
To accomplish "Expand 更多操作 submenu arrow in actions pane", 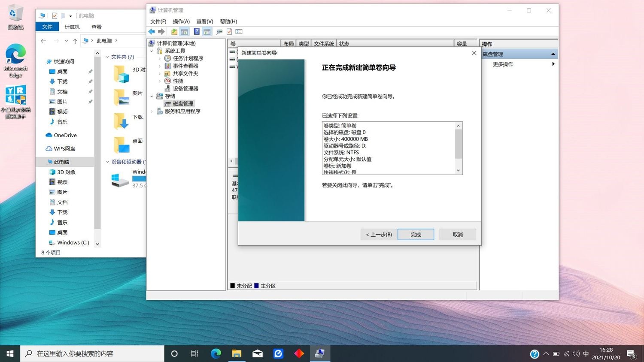I will (553, 64).
